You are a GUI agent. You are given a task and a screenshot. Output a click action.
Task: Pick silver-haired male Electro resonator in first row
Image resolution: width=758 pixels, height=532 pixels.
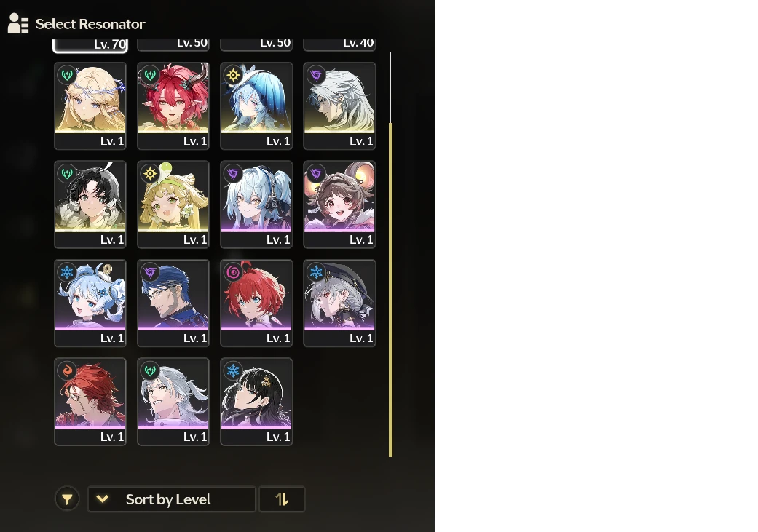pos(339,106)
